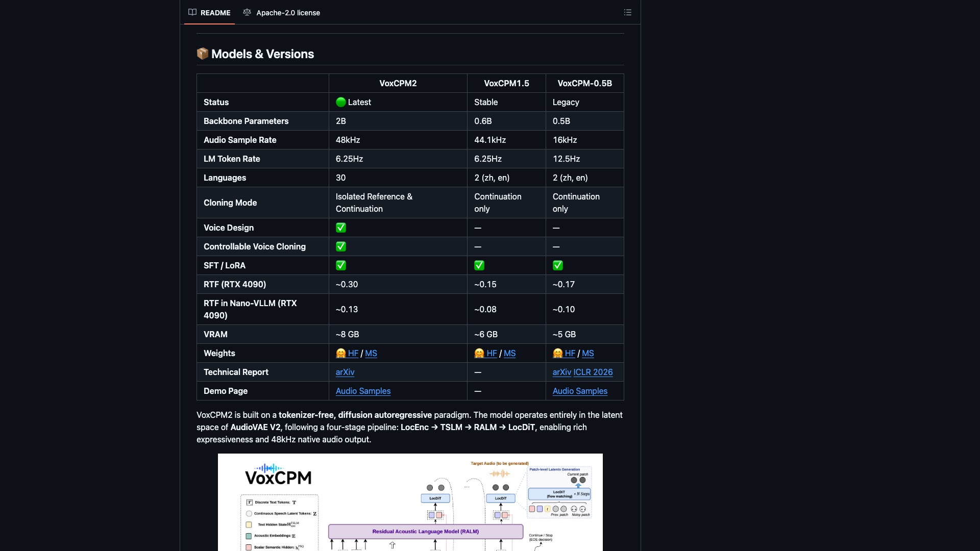The image size is (980, 551).
Task: Click the Cloning Mode row label
Action: point(230,203)
